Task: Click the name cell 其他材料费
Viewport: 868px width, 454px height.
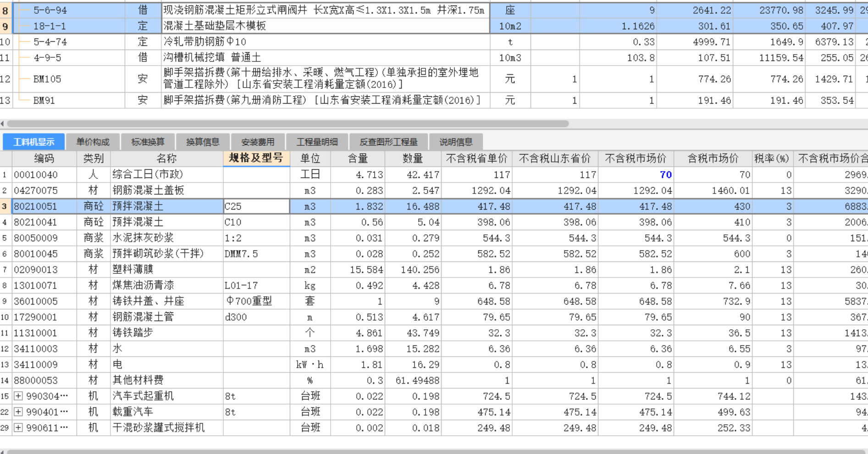Action: click(x=166, y=380)
